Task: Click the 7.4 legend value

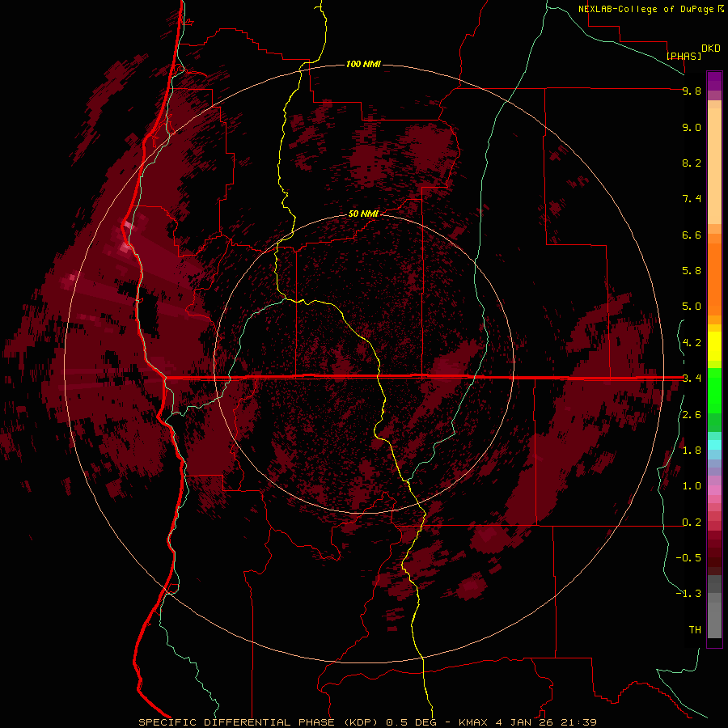Action: [x=692, y=199]
